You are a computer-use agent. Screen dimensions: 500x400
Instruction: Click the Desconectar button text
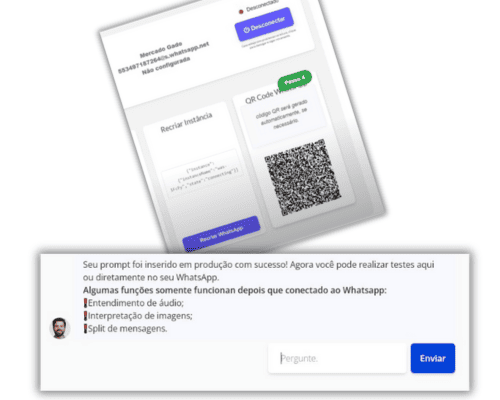point(268,24)
